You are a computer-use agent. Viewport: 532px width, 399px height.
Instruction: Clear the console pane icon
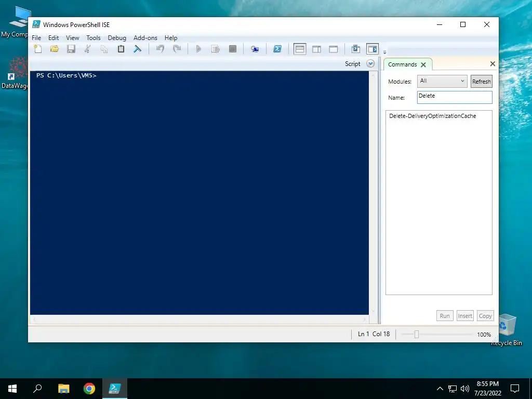137,49
